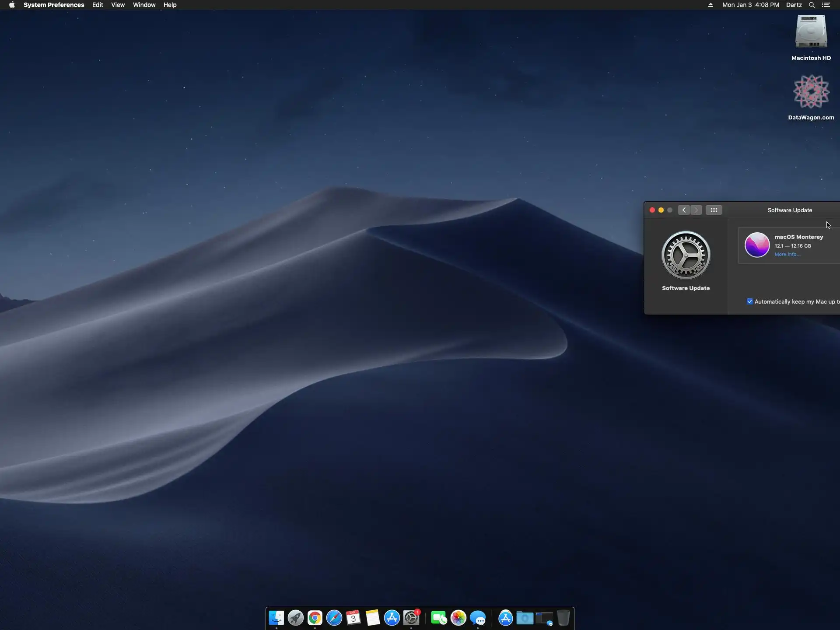Open Finder from the dock
The height and width of the screenshot is (630, 840).
click(276, 618)
